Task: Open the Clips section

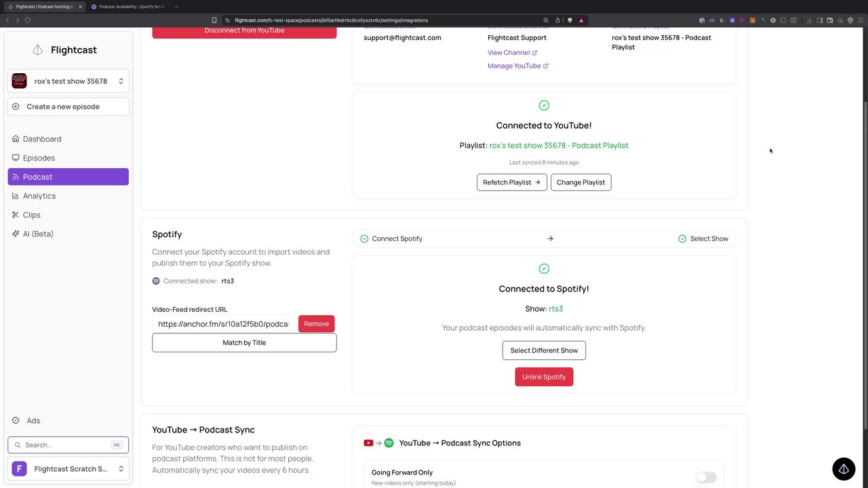Action: (x=68, y=215)
